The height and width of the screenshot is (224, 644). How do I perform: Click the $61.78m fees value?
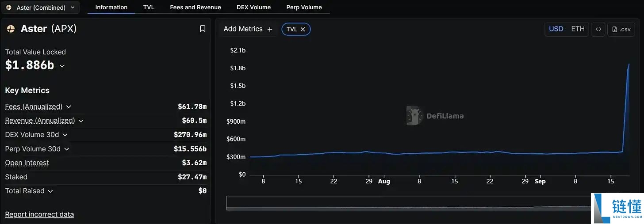[x=192, y=106]
